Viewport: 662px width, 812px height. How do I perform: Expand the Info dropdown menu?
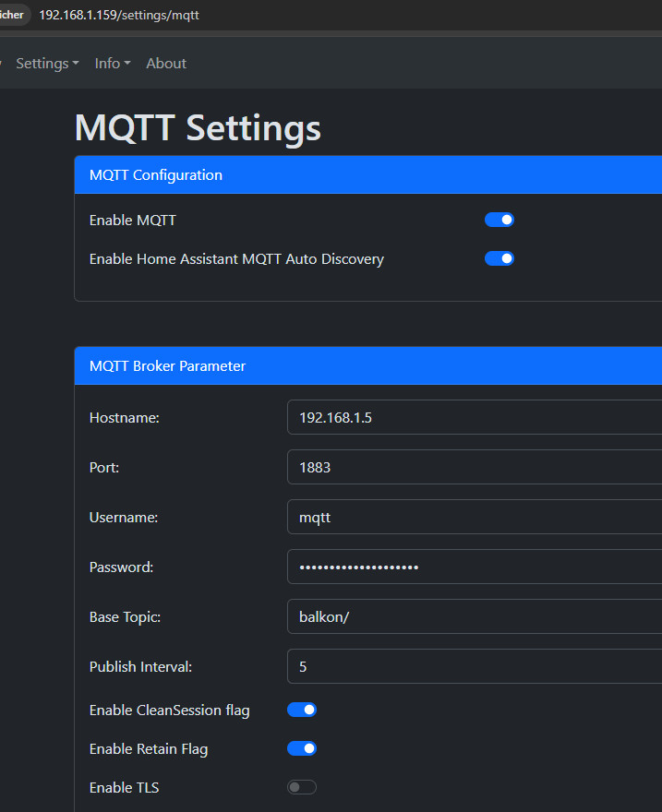tap(112, 64)
